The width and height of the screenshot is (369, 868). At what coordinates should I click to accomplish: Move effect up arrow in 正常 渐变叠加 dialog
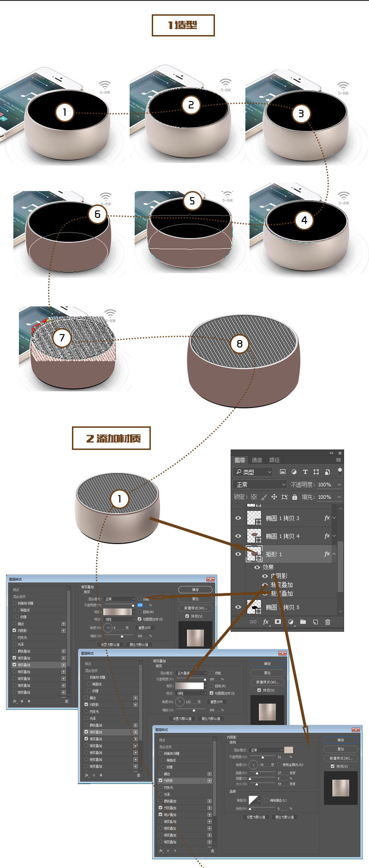click(22, 701)
